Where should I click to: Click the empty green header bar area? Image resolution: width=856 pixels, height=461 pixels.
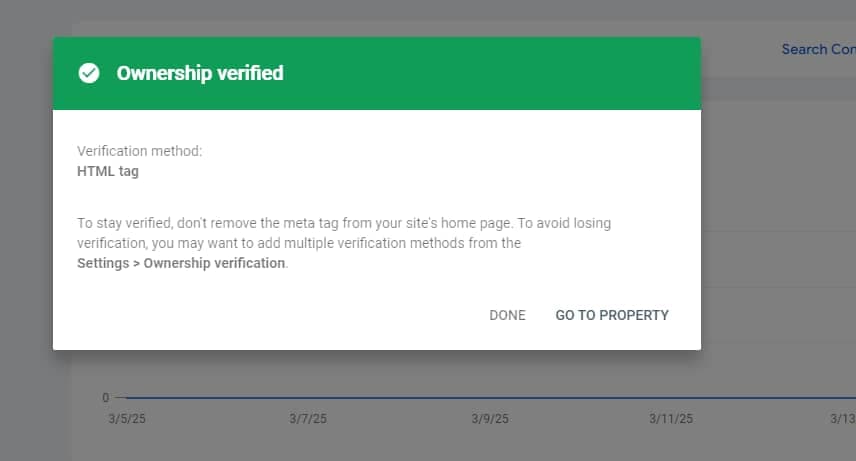491,73
